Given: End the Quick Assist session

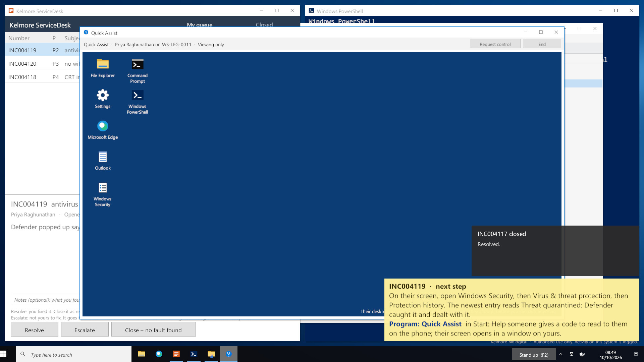Looking at the screenshot, I should coord(542,44).
